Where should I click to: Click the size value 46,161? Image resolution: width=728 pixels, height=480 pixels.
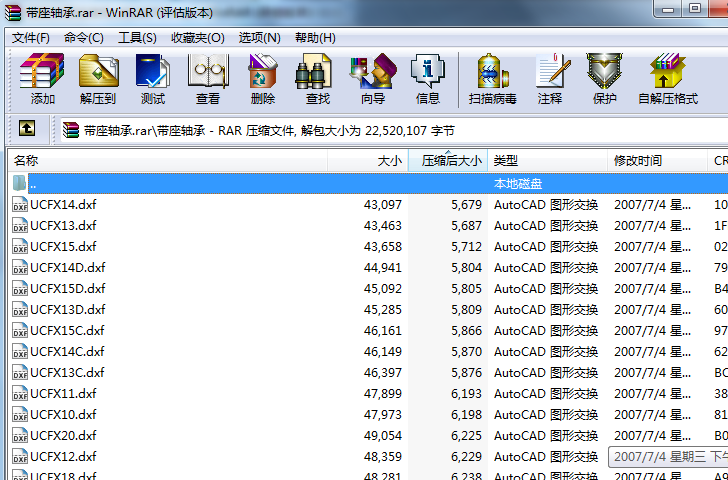click(383, 330)
